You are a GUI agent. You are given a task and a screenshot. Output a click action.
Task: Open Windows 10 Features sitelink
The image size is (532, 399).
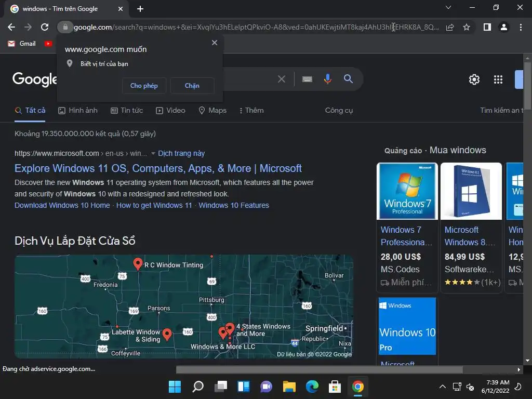click(x=234, y=205)
